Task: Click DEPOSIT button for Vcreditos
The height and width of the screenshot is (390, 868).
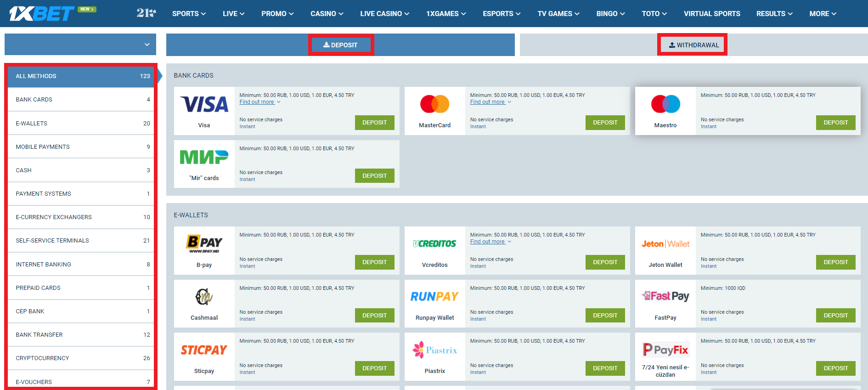Action: pos(605,262)
